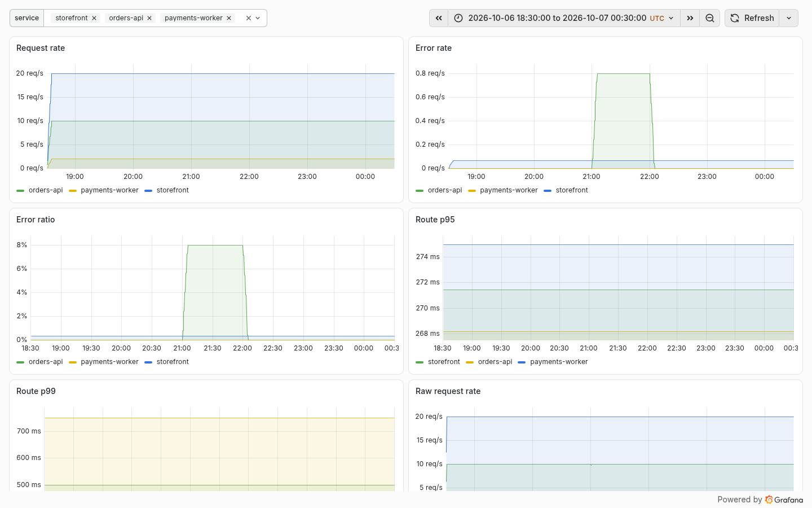Open the Error ratio panel title

coord(36,220)
